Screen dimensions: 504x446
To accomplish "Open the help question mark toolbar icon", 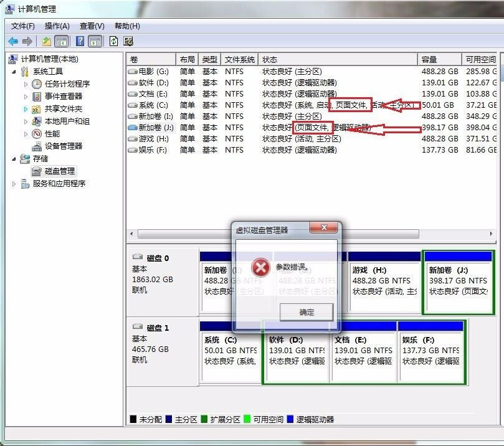I will (80, 41).
